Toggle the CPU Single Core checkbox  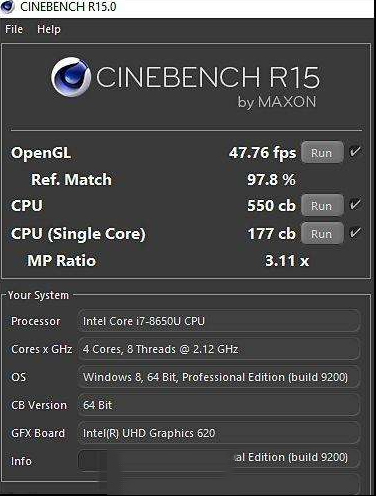(x=355, y=232)
